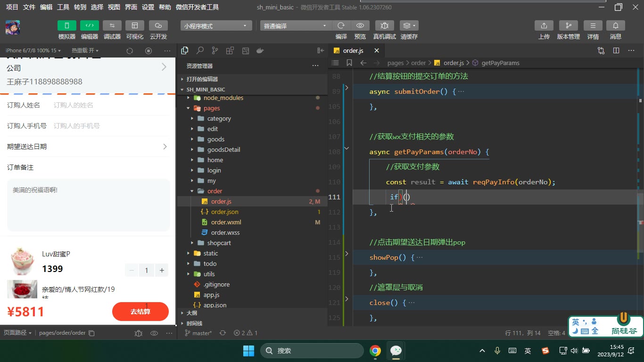Expand the goodsDetail folder
Screen dimensions: 644x362
pos(223,149)
